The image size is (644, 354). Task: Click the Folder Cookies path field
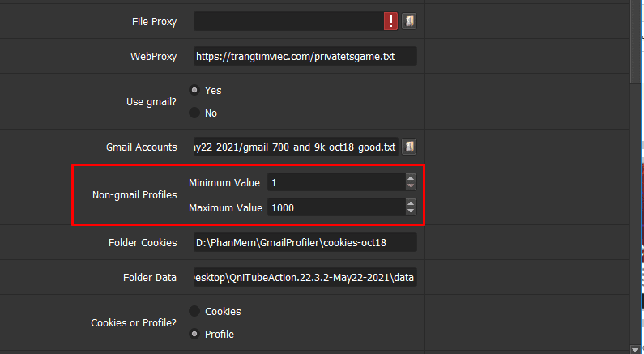[x=305, y=242]
